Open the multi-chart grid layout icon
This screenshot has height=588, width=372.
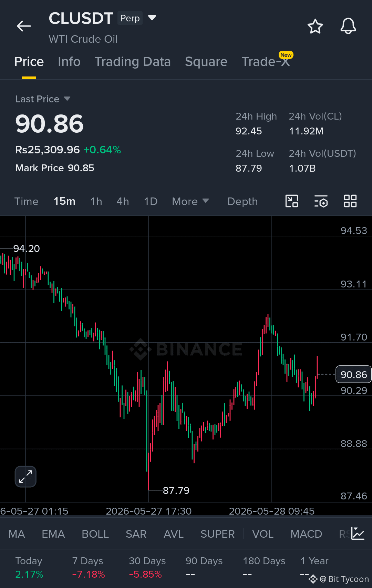click(350, 201)
